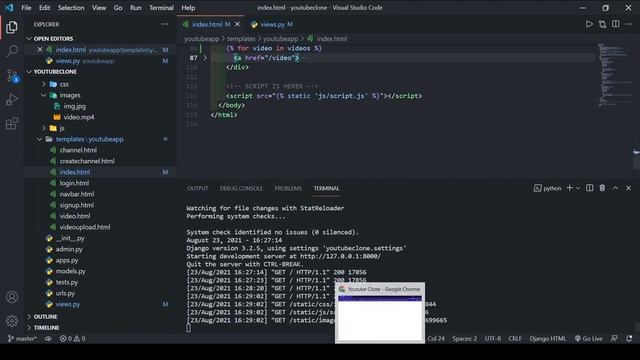Collapse the templates\youtubeapp folder

(x=89, y=139)
